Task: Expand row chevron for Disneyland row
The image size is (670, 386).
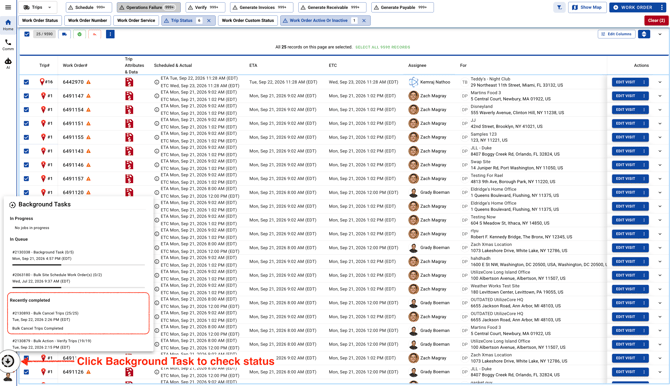Action: point(660,110)
